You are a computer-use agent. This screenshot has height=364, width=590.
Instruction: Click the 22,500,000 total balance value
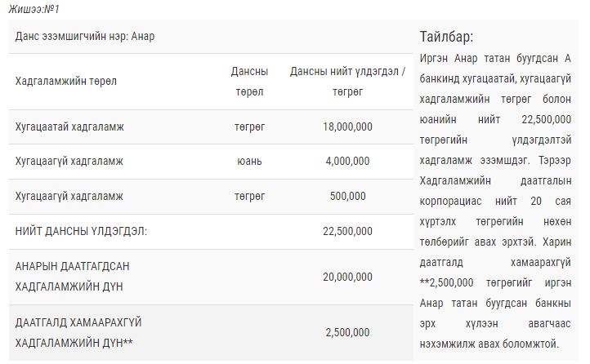click(348, 232)
